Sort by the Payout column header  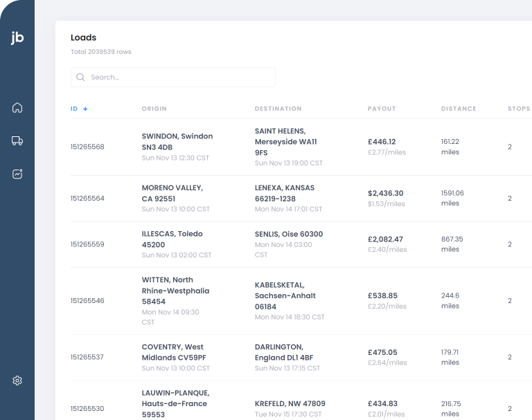pyautogui.click(x=382, y=109)
